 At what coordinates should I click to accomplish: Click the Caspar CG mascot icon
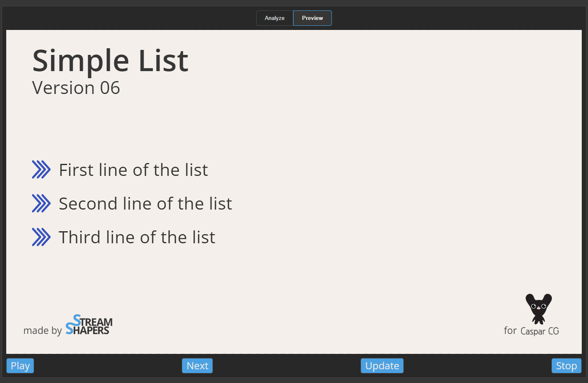(x=539, y=309)
